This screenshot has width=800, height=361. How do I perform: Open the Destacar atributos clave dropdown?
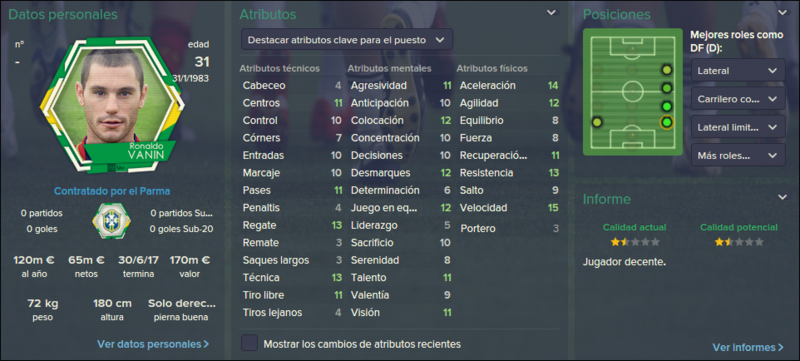(347, 40)
